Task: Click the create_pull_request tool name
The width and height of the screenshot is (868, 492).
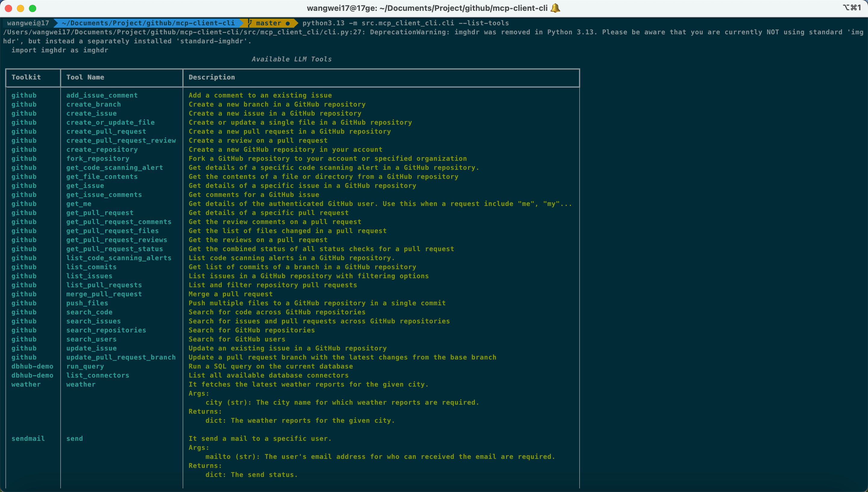Action: 106,132
